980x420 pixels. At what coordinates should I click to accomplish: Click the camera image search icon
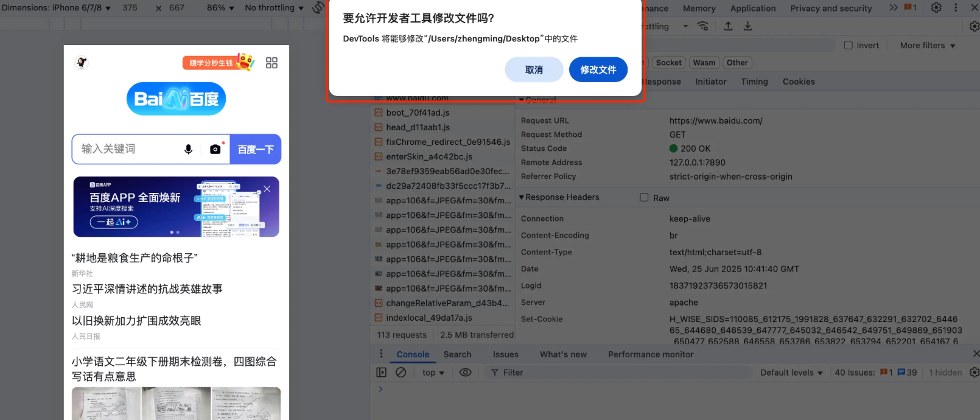pyautogui.click(x=215, y=149)
